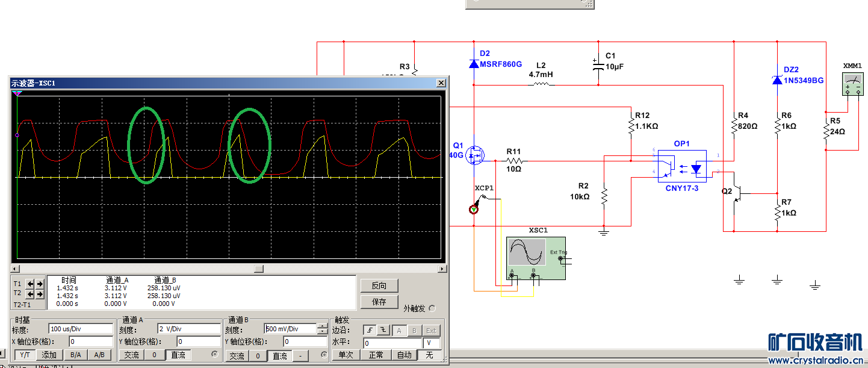Select falling edge trigger icon
The image size is (868, 368).
click(382, 330)
